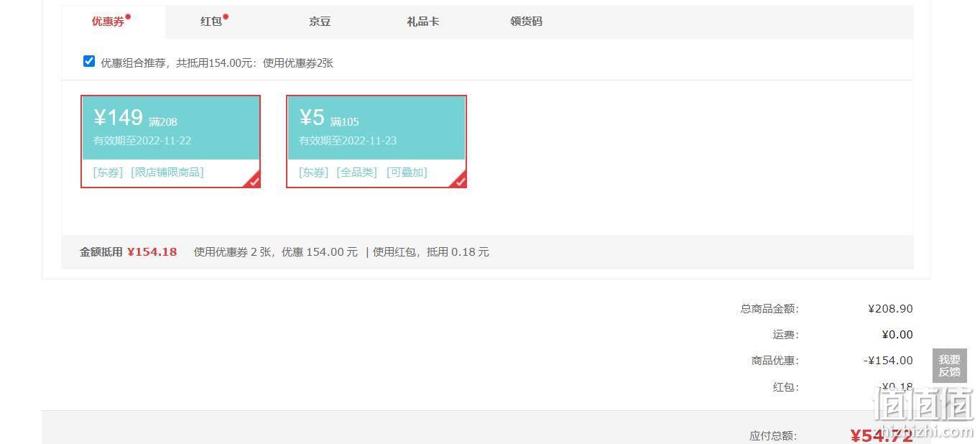Click the 商品优惠 label

click(x=775, y=361)
